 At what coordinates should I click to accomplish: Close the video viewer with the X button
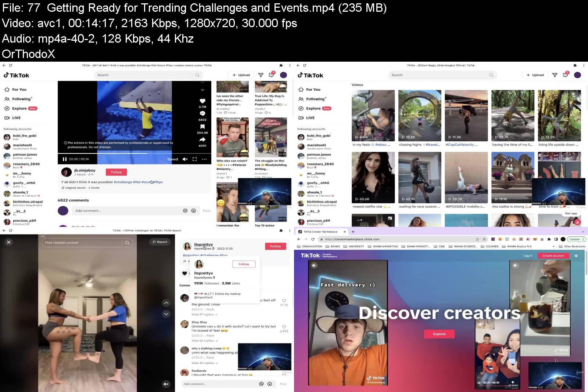pyautogui.click(x=9, y=242)
